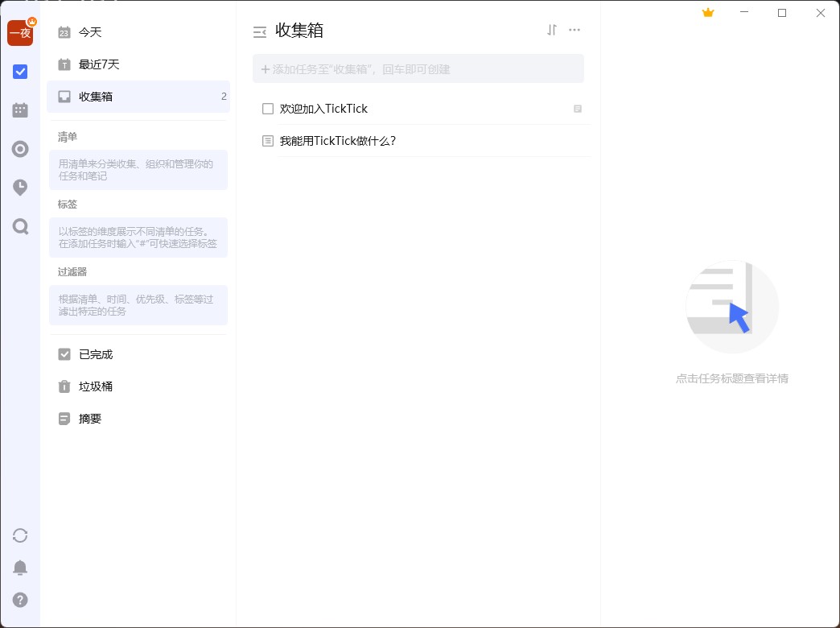Image resolution: width=840 pixels, height=628 pixels.
Task: Minimize the TickTick window
Action: (744, 13)
